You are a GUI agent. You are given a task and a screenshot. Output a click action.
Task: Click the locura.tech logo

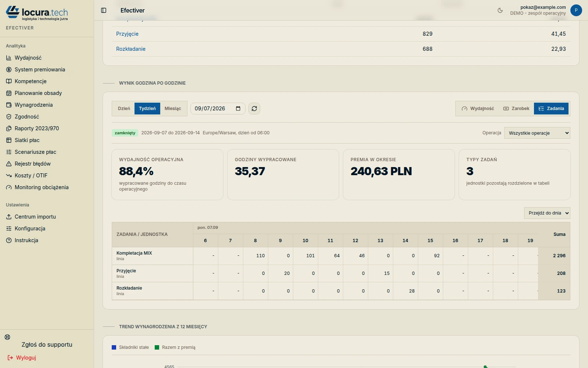pyautogui.click(x=37, y=13)
